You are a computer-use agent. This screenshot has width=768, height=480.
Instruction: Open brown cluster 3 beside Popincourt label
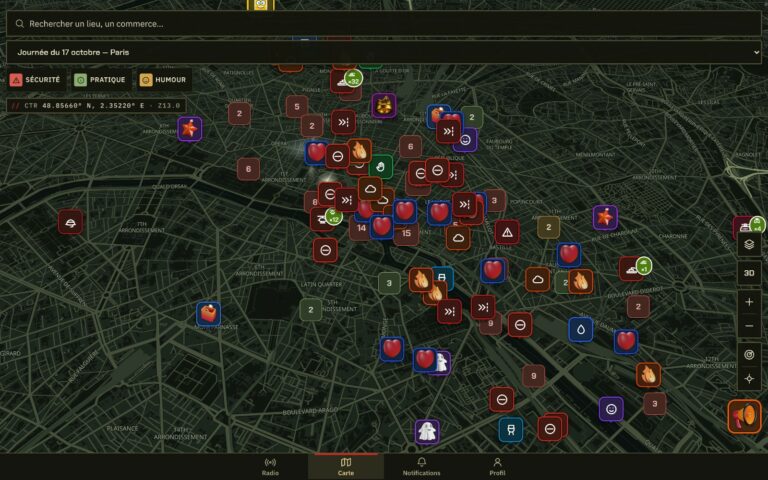pos(495,200)
